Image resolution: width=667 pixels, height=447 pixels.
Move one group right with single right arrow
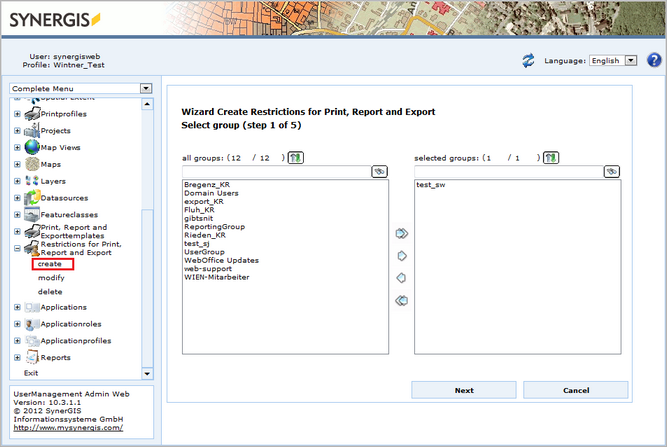pos(402,256)
